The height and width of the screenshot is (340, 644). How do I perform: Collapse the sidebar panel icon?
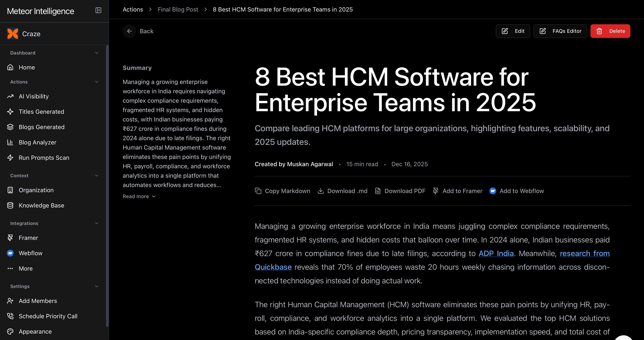[x=98, y=10]
